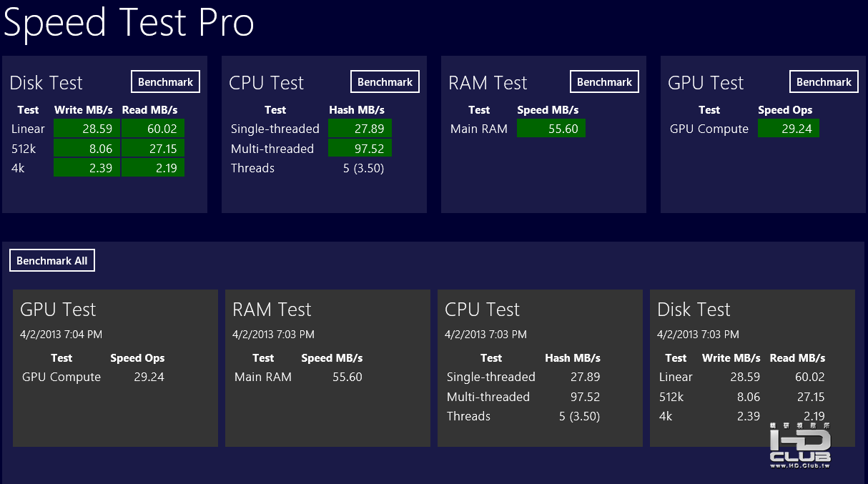The image size is (868, 484).
Task: Run the CPU Test benchmark
Action: 385,82
